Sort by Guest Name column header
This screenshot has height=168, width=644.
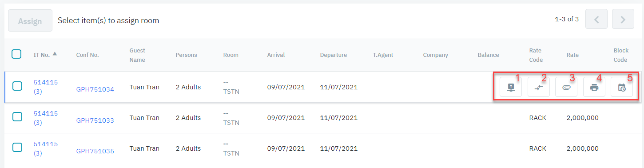coord(137,55)
